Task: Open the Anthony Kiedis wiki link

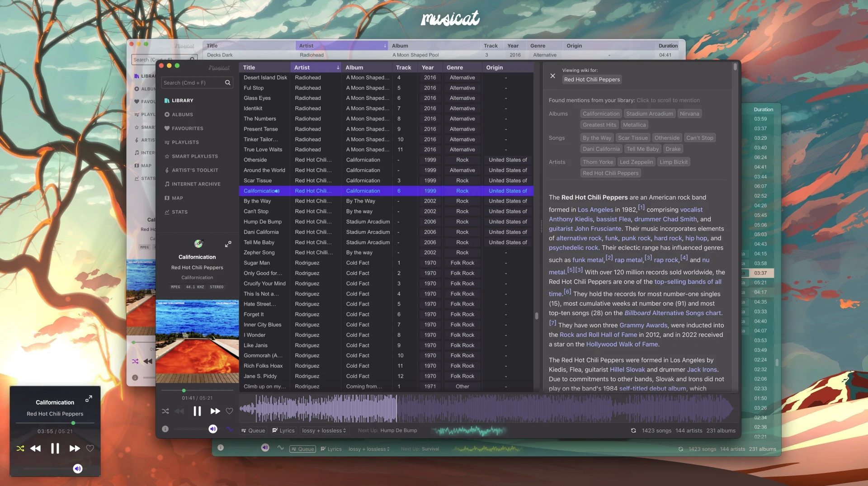Action: [571, 219]
